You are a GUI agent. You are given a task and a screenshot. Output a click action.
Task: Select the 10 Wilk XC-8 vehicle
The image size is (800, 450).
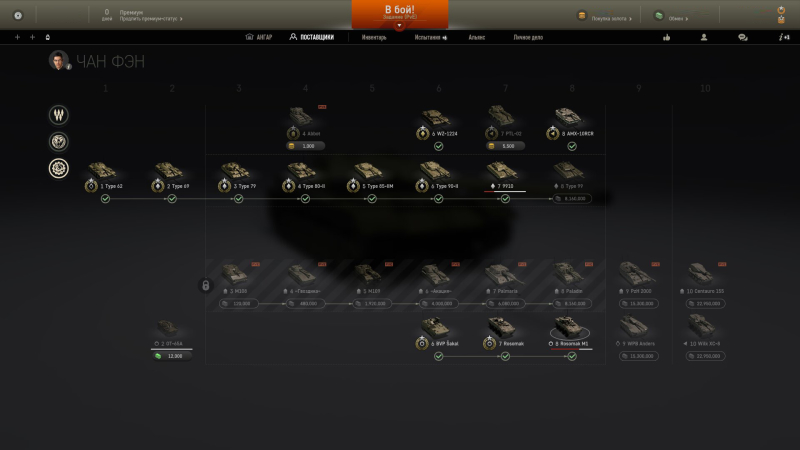[x=703, y=332]
